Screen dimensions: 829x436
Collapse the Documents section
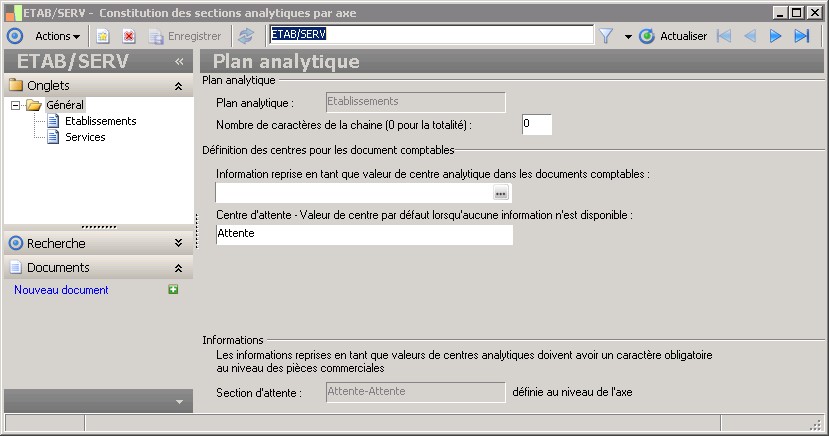178,268
